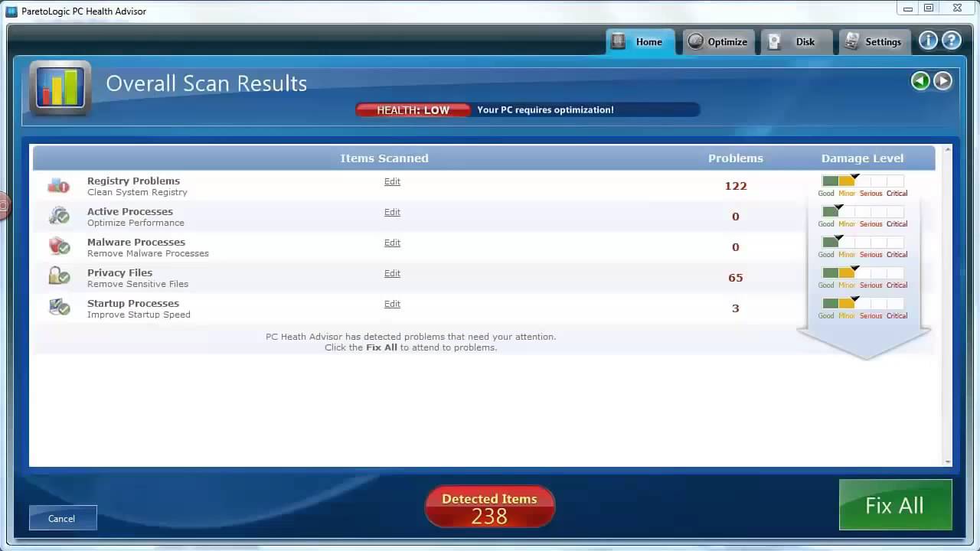Open the help question-mark icon
This screenshot has height=551, width=980.
pyautogui.click(x=951, y=41)
